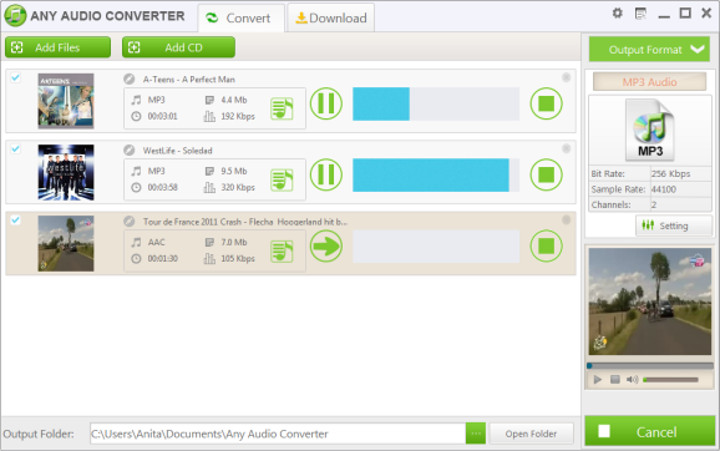Image resolution: width=720 pixels, height=451 pixels.
Task: Click the Add CD button
Action: (179, 47)
